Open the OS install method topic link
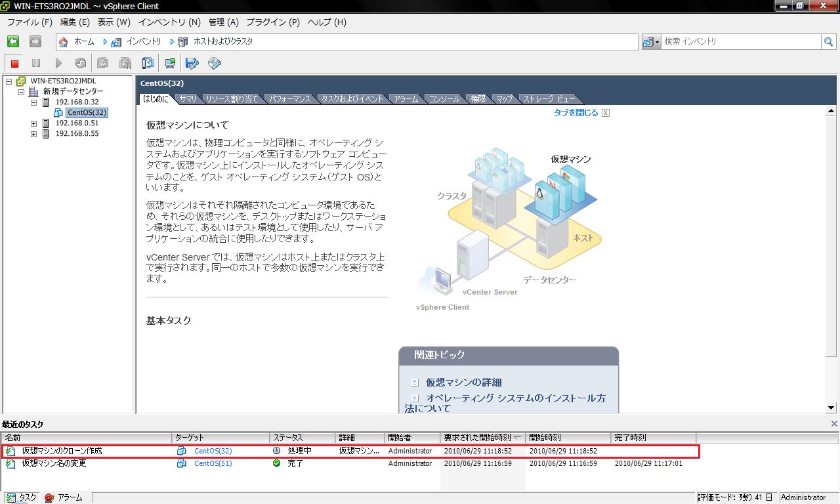Screen dimensions: 840x504 click(505, 403)
